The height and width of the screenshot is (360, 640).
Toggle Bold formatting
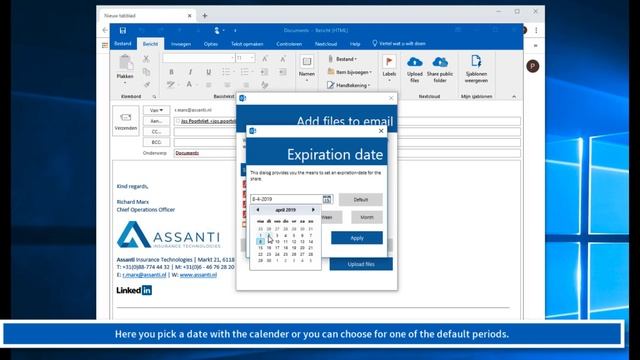(171, 72)
